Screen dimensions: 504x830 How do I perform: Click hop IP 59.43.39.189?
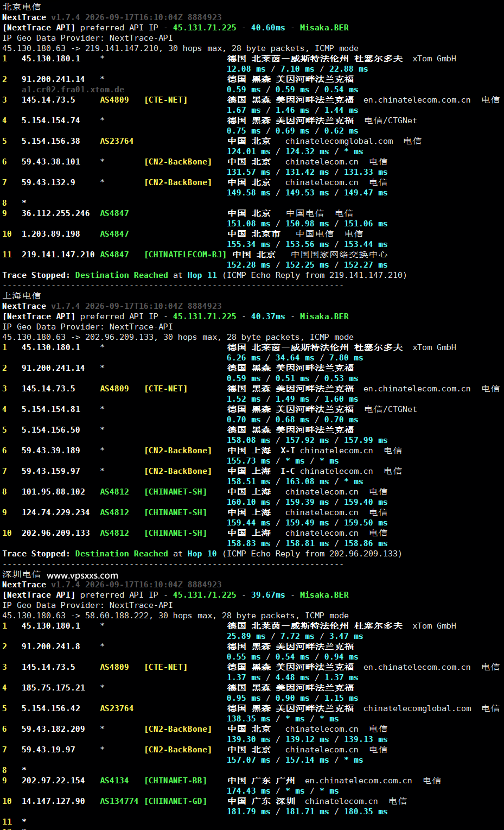tap(51, 451)
